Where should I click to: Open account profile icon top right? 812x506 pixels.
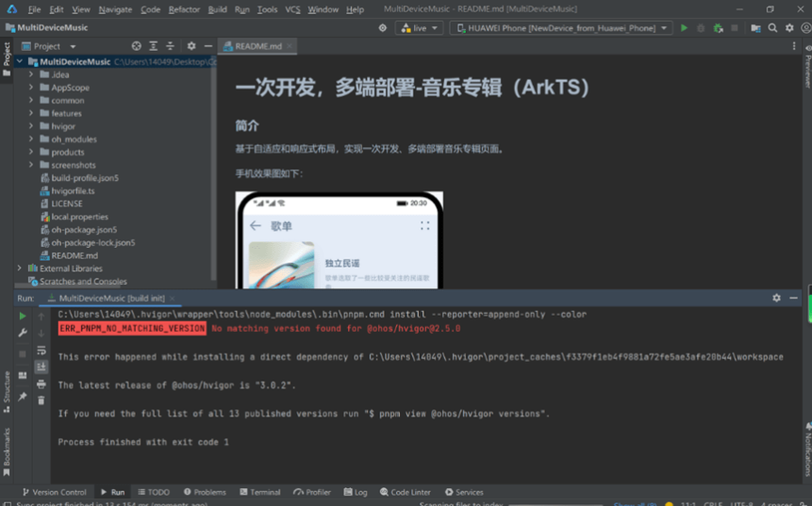coord(805,28)
